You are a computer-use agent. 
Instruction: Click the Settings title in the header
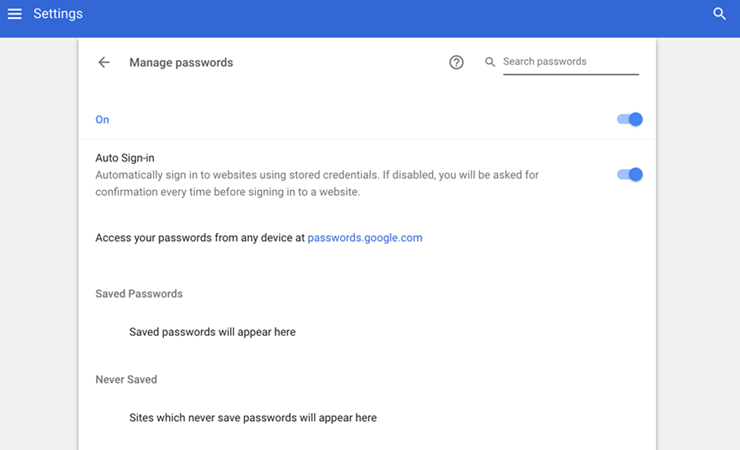click(x=58, y=14)
